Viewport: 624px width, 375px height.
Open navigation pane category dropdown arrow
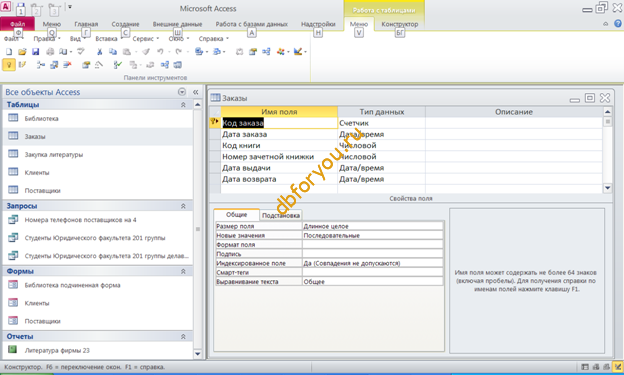point(182,92)
